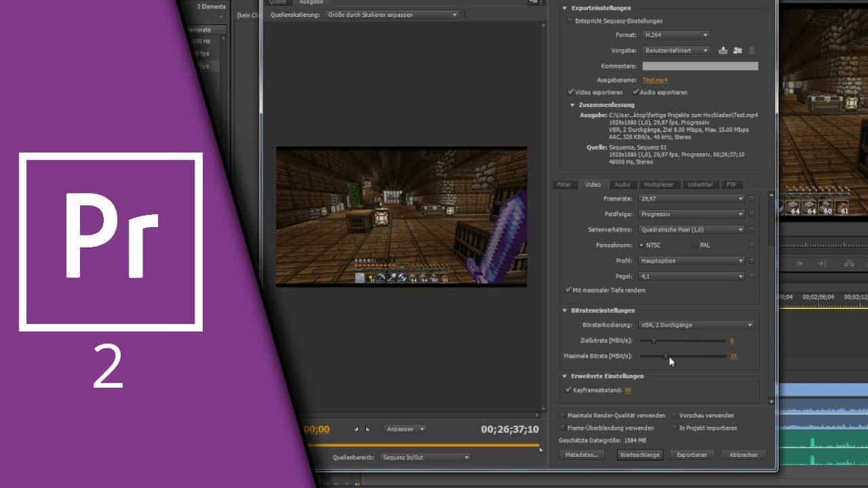Viewport: 868px width, 488px height.
Task: Collapse the Exporteinstellungen section
Action: (564, 8)
